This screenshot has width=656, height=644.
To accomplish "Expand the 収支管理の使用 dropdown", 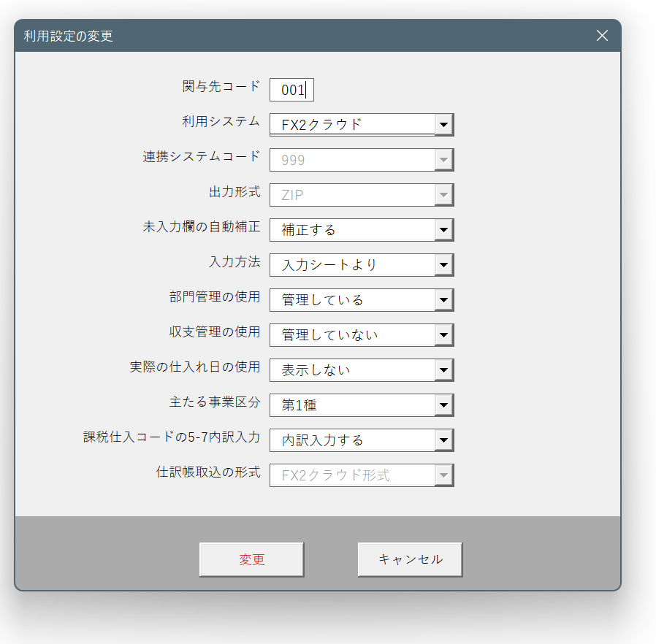I will point(362,335).
